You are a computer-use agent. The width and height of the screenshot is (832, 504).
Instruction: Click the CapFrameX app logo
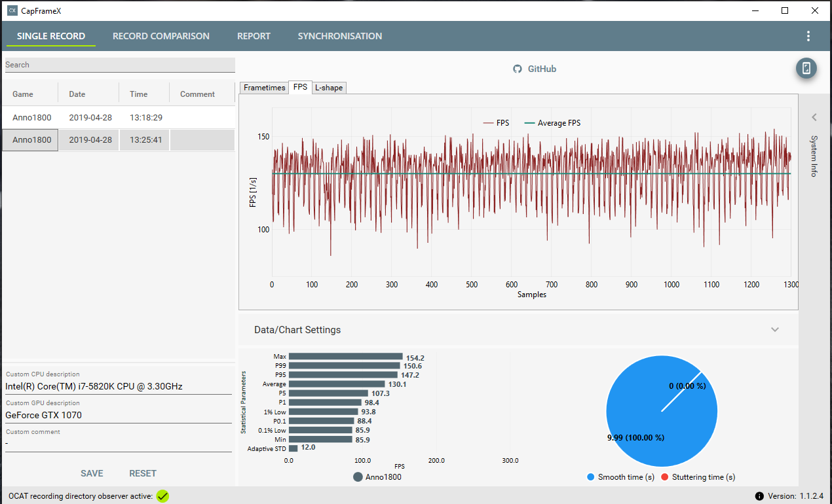click(x=12, y=10)
